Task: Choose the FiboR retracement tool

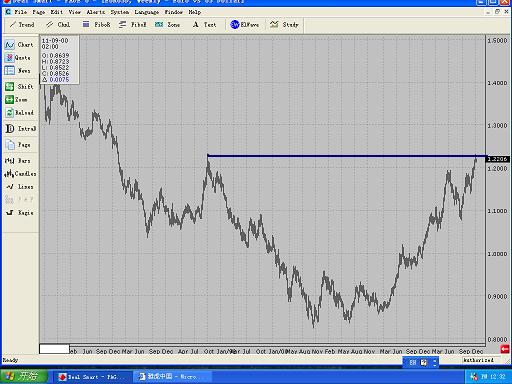Action: 96,25
